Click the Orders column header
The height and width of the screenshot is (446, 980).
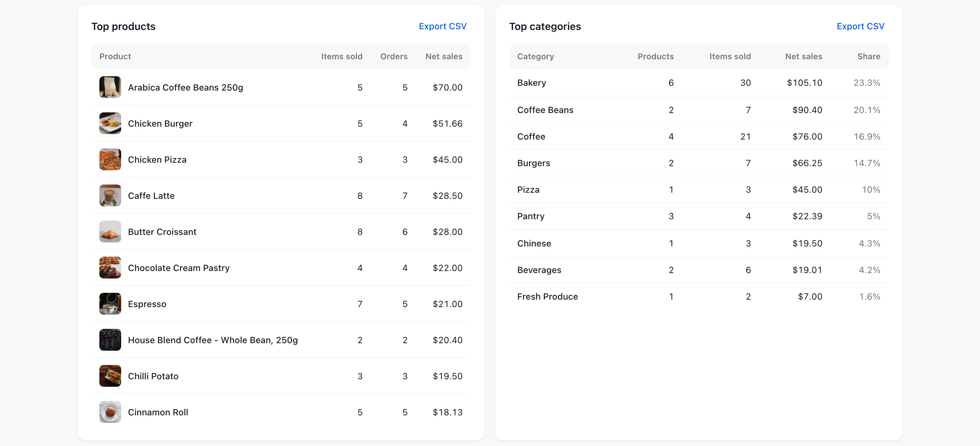coord(394,56)
